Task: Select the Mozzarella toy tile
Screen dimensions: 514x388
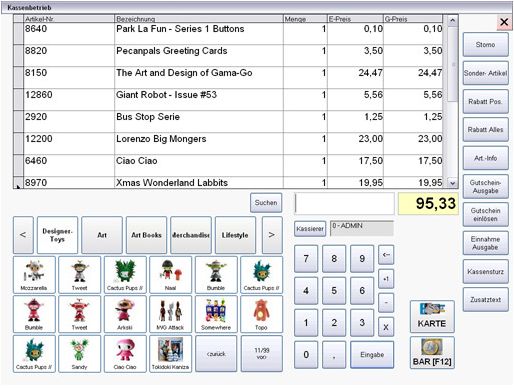Action: pyautogui.click(x=34, y=275)
